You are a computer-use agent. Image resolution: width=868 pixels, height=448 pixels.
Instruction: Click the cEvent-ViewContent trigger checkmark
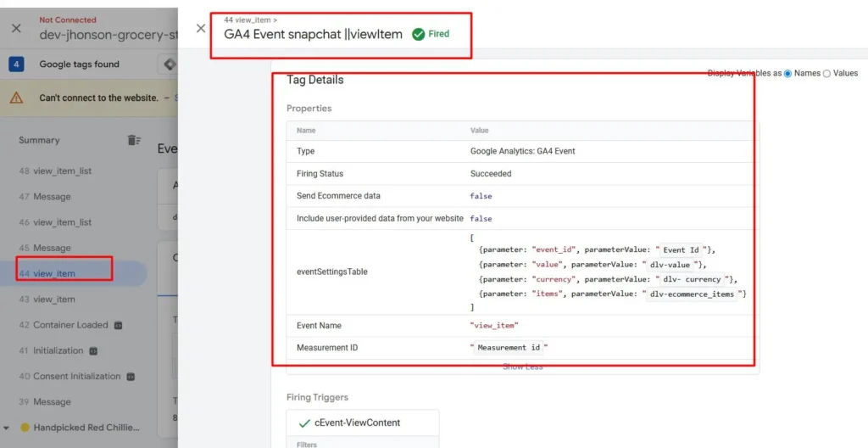tap(304, 423)
